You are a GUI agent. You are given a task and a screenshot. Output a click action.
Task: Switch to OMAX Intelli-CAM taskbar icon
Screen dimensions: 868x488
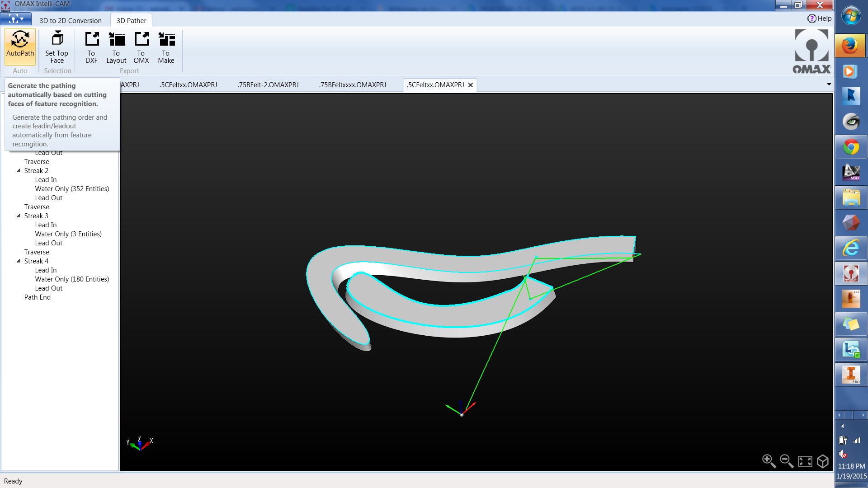(x=851, y=273)
